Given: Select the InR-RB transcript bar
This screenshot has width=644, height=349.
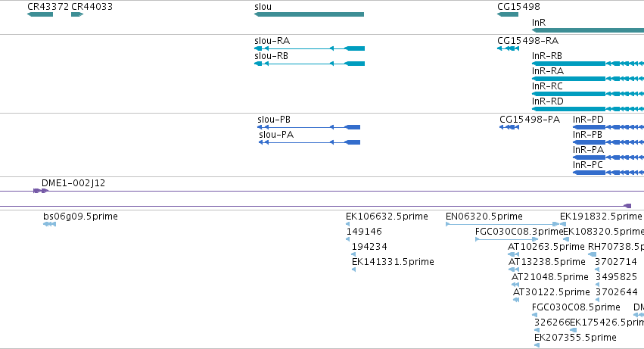Looking at the screenshot, I should [x=588, y=64].
